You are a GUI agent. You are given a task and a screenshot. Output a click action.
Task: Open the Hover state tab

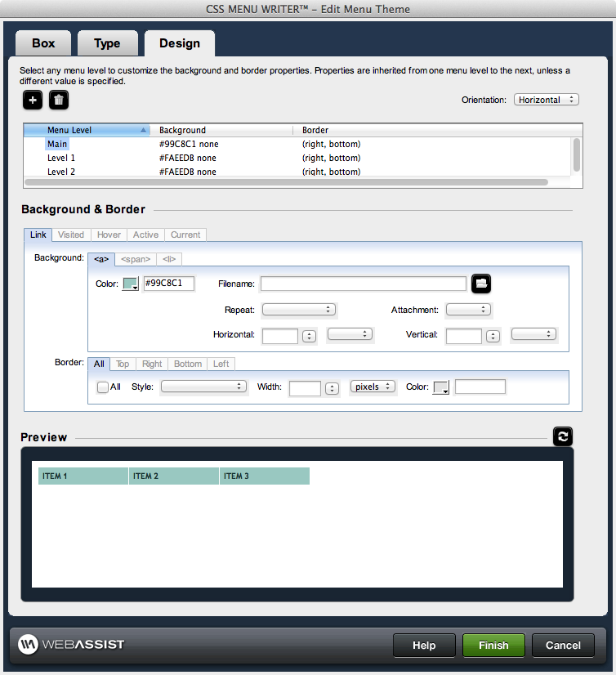[x=109, y=235]
